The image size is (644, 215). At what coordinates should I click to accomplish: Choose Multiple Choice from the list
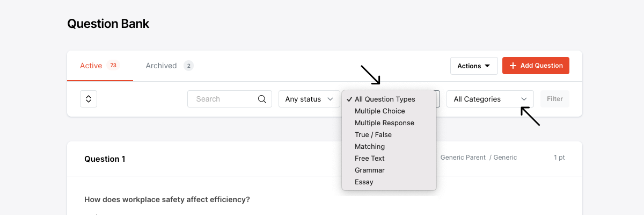click(x=380, y=111)
